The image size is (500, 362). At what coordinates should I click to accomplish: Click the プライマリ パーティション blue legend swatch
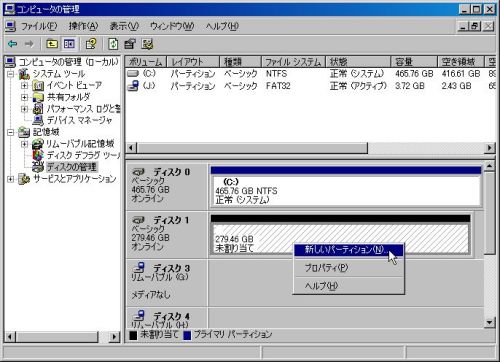point(187,336)
